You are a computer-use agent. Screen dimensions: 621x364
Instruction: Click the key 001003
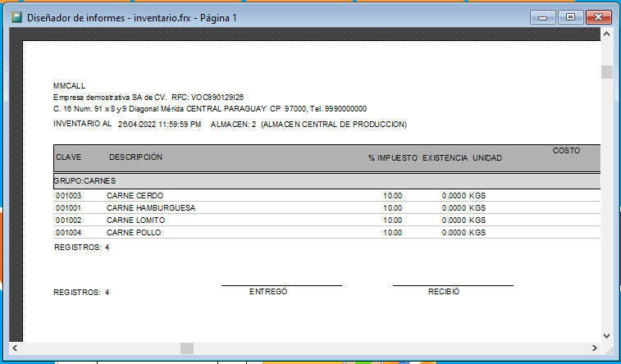pyautogui.click(x=68, y=195)
